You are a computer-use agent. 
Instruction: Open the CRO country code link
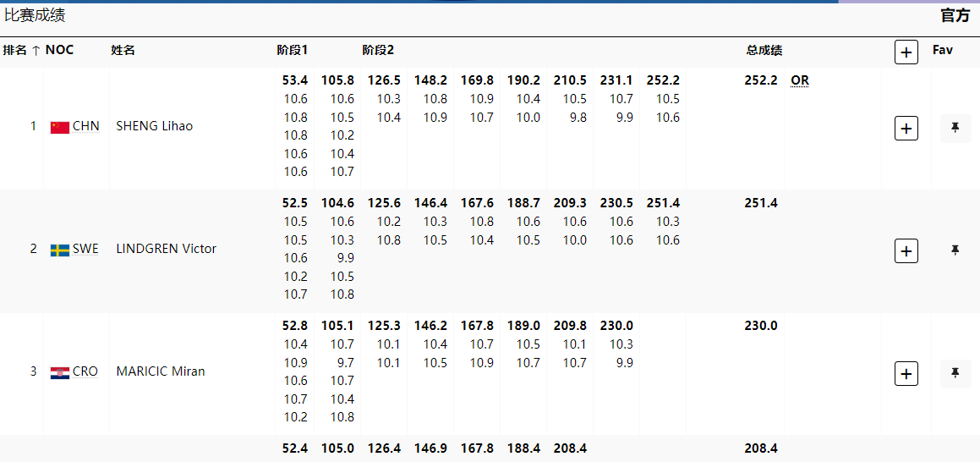click(x=85, y=371)
